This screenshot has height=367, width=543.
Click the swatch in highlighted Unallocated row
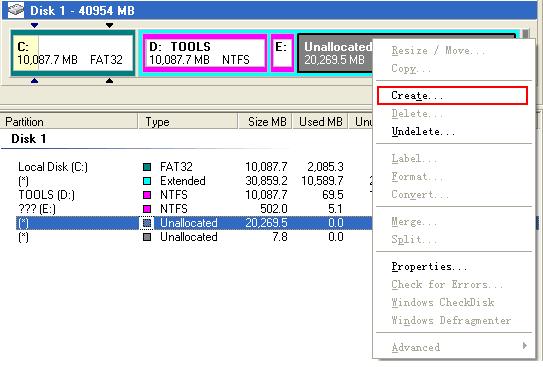pyautogui.click(x=147, y=223)
